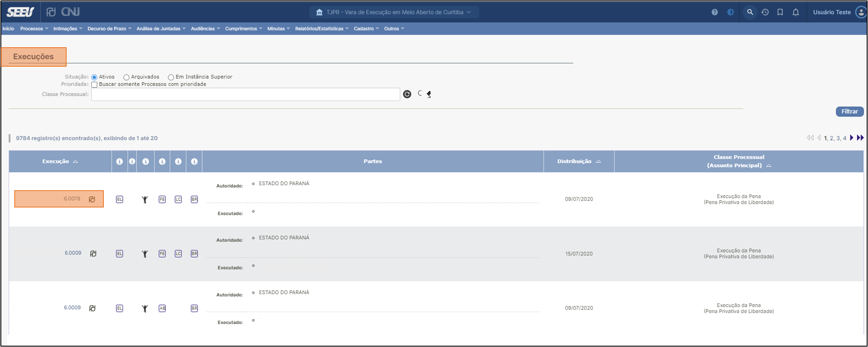Image resolution: width=868 pixels, height=347 pixels.
Task: Go to page 3 of results
Action: pos(838,138)
